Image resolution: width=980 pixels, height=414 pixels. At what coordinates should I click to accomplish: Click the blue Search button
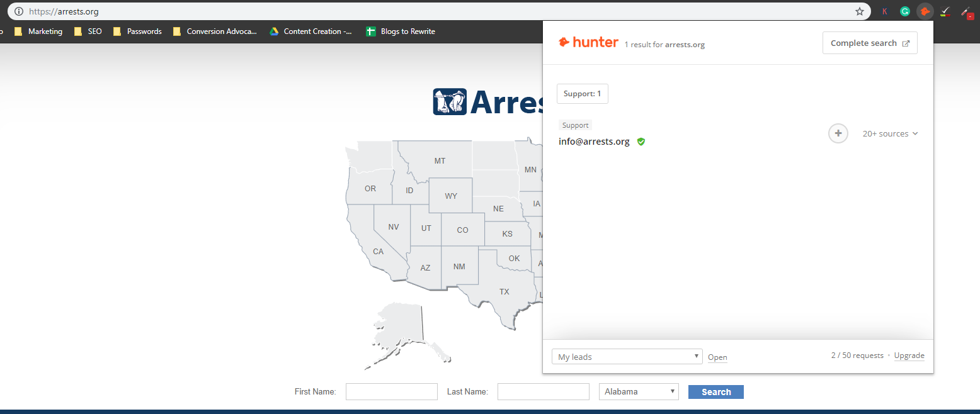pyautogui.click(x=716, y=392)
